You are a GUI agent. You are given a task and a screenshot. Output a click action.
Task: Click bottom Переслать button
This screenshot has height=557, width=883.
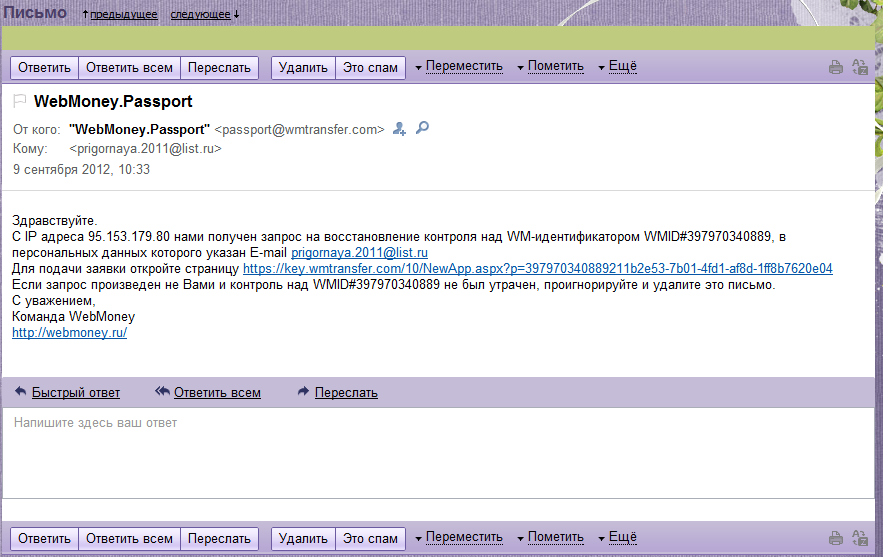(219, 538)
